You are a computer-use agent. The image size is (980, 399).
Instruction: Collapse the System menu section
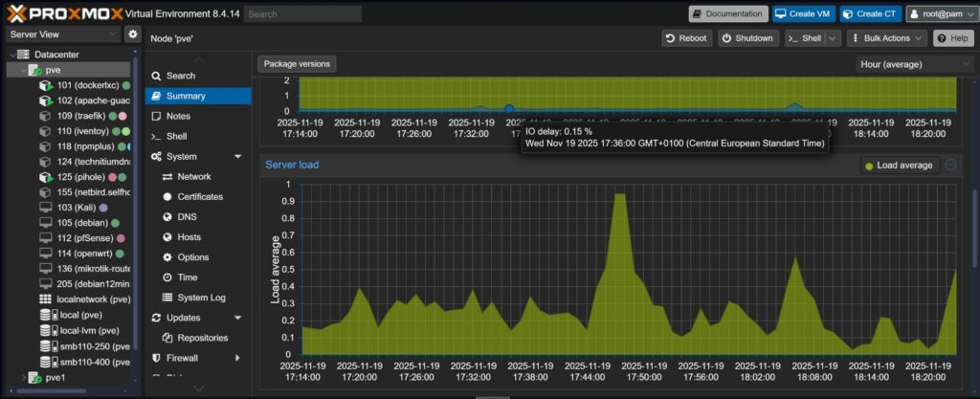237,156
